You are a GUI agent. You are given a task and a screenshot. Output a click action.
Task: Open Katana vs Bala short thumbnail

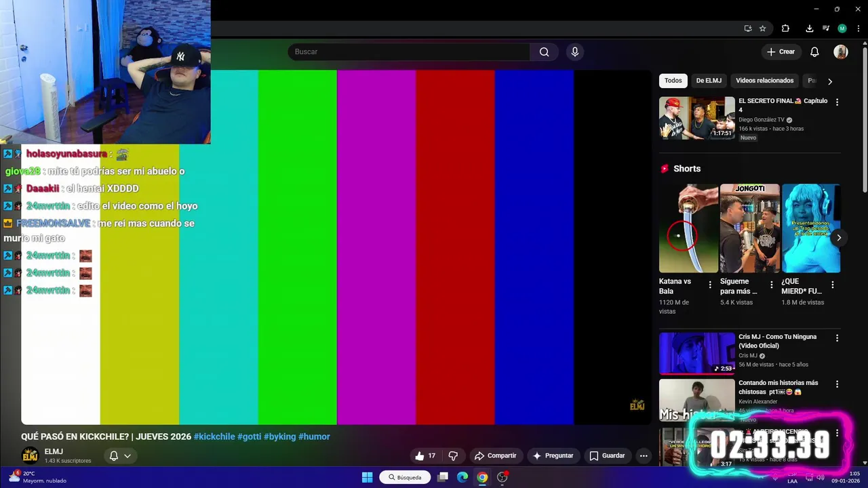pyautogui.click(x=688, y=228)
